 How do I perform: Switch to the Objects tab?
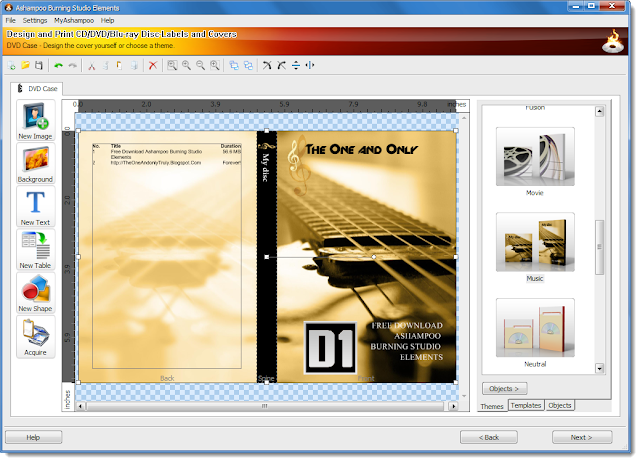click(560, 405)
